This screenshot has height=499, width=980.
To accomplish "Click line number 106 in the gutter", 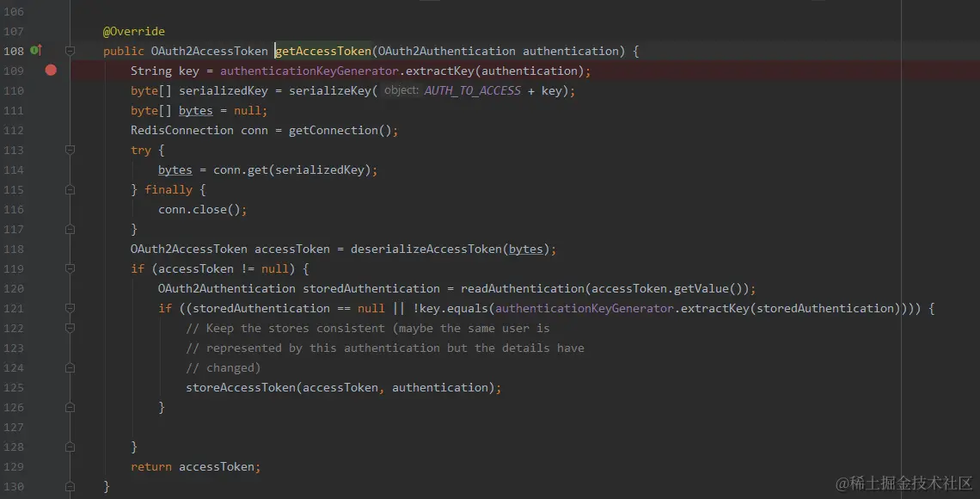I will pyautogui.click(x=14, y=11).
